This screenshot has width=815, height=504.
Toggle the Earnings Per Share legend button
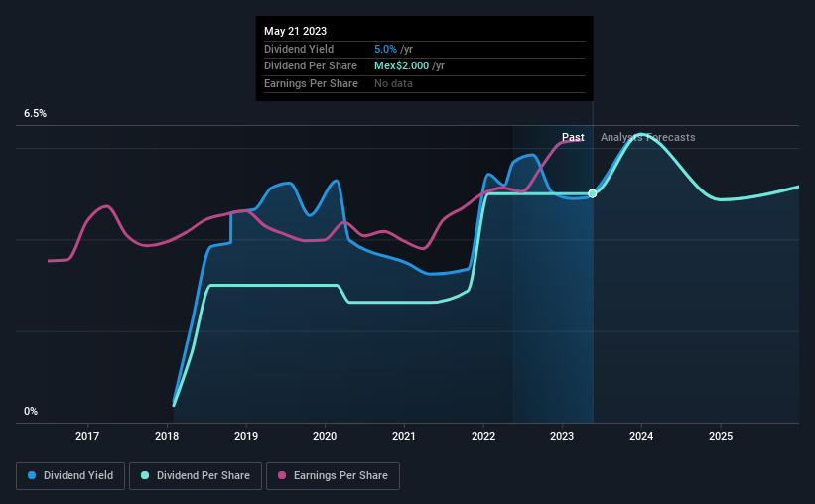[333, 476]
